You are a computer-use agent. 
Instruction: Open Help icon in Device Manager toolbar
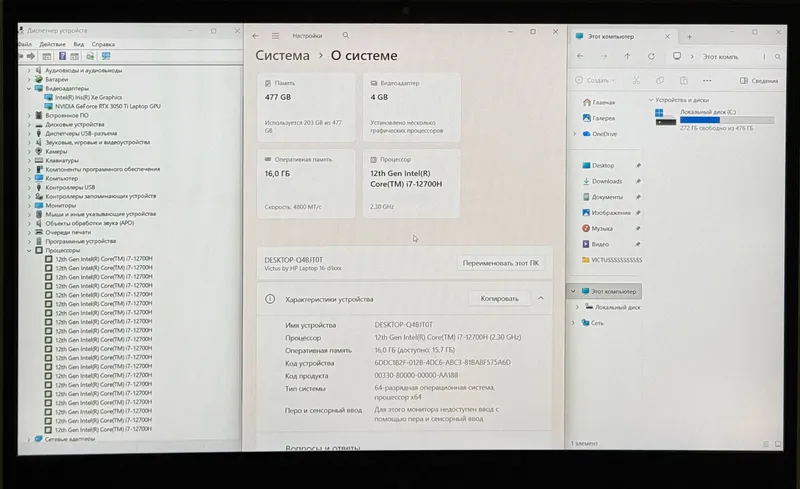coord(62,56)
